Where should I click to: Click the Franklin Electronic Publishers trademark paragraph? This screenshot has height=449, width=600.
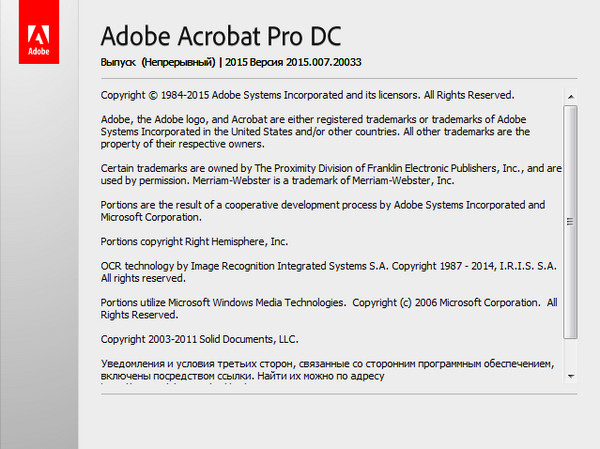pos(330,168)
